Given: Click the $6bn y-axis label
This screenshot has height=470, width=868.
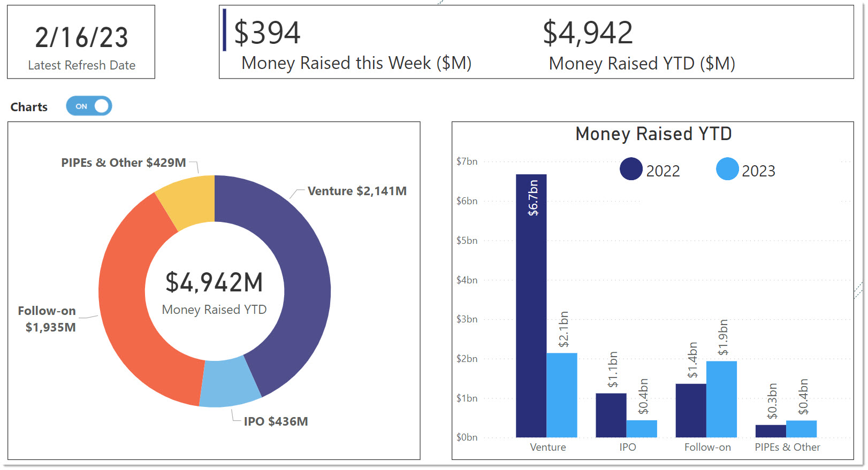Looking at the screenshot, I should 467,201.
